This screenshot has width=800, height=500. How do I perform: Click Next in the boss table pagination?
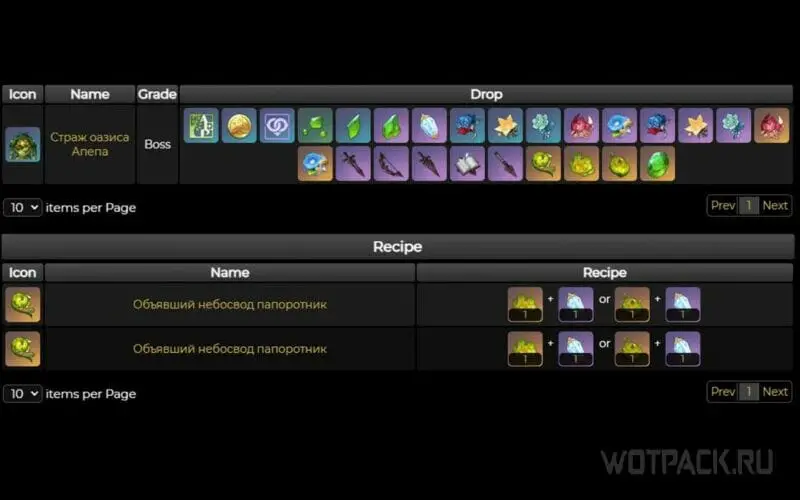pos(775,206)
